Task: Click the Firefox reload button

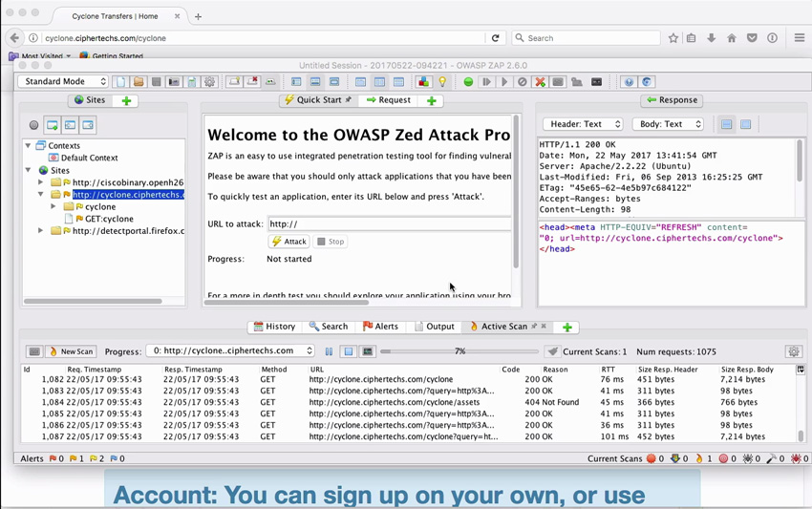Action: coord(495,38)
